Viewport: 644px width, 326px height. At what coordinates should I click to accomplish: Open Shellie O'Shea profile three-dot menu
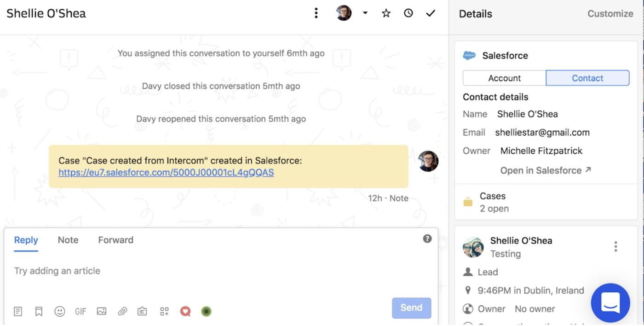point(615,247)
